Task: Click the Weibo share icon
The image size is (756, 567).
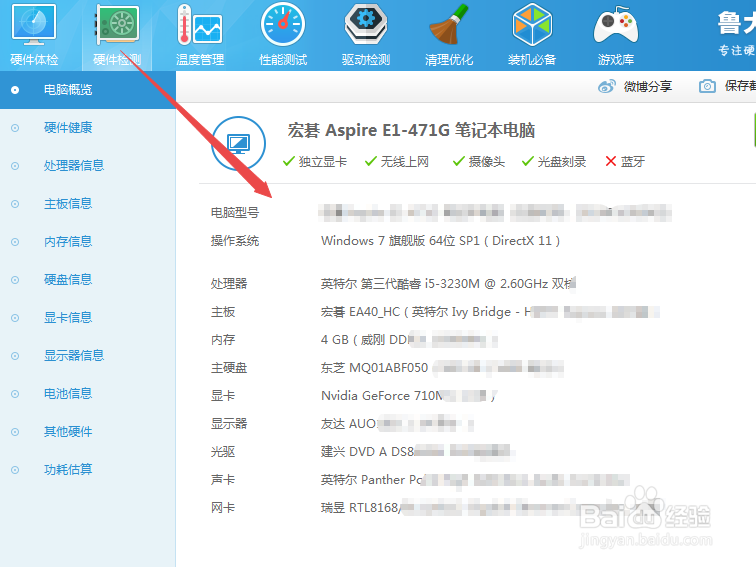Action: click(607, 86)
